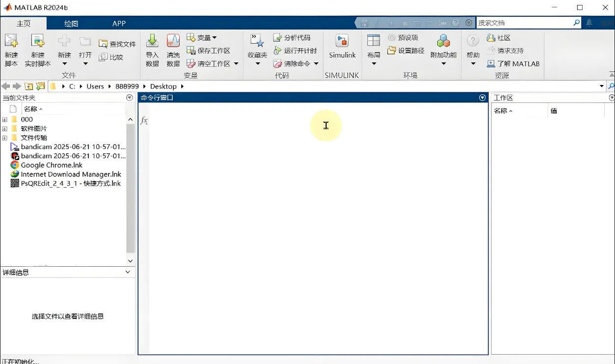615x364 pixels.
Task: Collapse the 详细信息 (Details) panel
Action: [128, 272]
